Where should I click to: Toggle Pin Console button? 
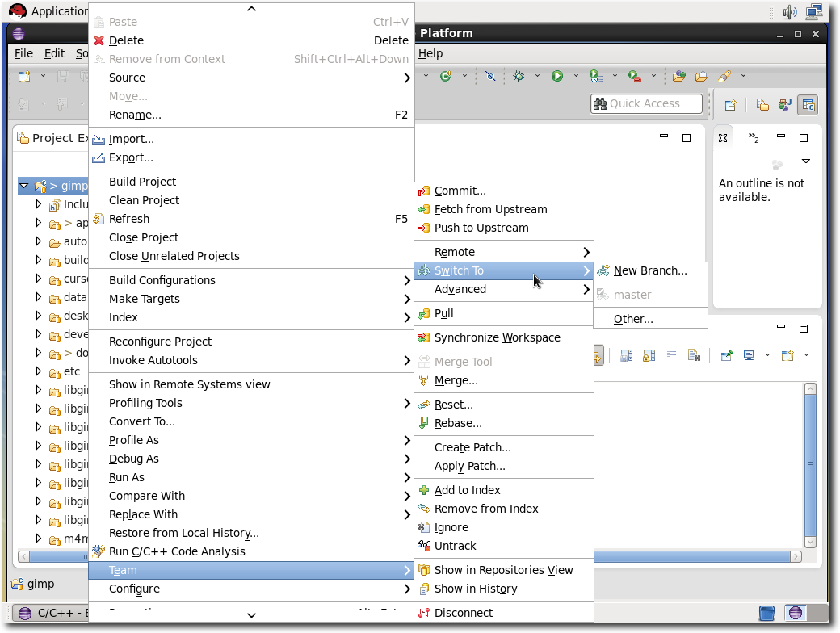(x=727, y=355)
